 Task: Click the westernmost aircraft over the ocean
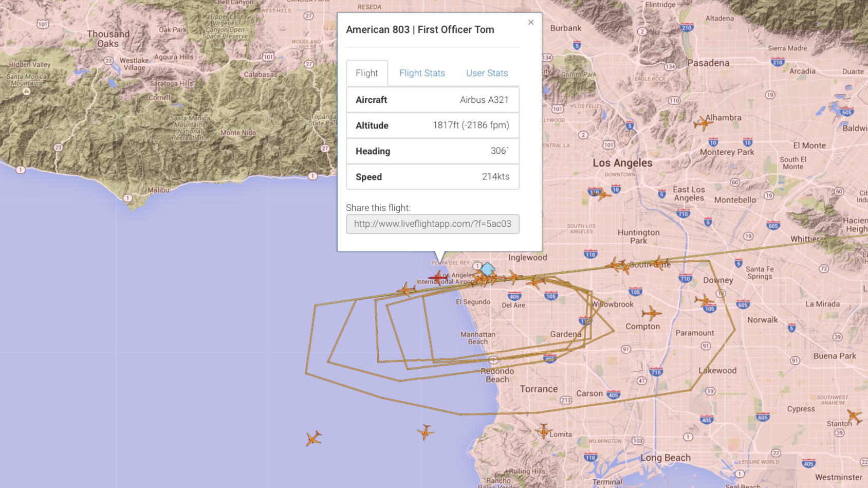click(x=313, y=439)
